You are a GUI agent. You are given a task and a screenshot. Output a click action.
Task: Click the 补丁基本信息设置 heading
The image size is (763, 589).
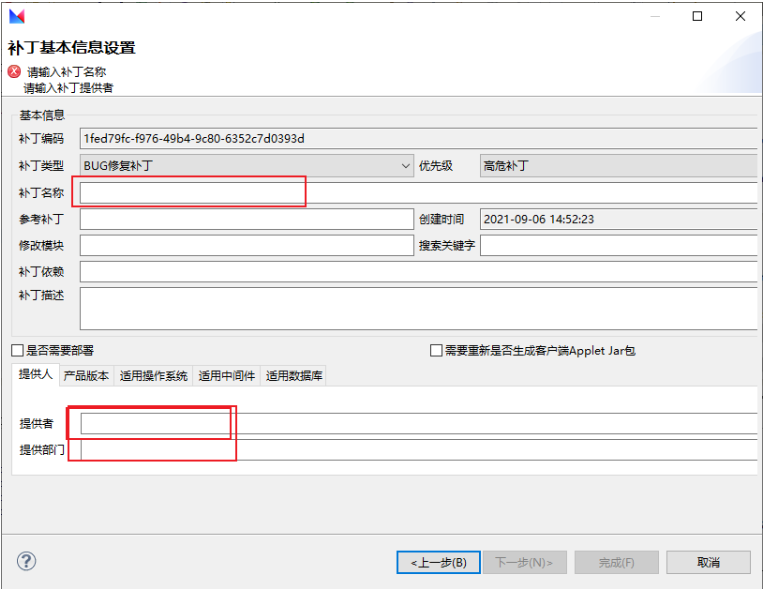pyautogui.click(x=72, y=48)
